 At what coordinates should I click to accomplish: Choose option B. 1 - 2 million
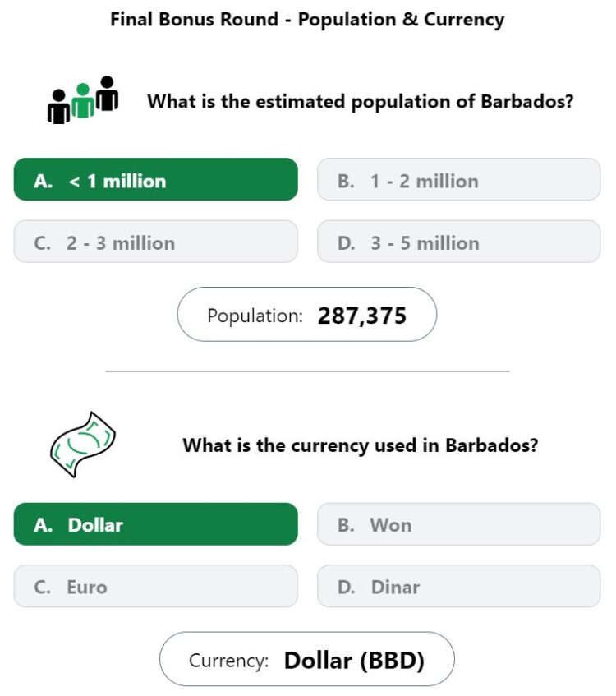pyautogui.click(x=459, y=179)
